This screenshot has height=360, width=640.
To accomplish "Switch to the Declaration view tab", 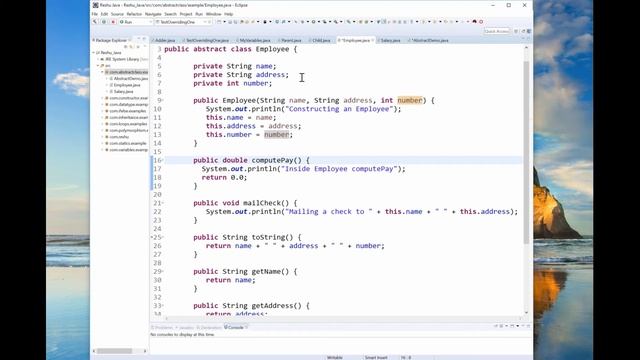I will (209, 327).
